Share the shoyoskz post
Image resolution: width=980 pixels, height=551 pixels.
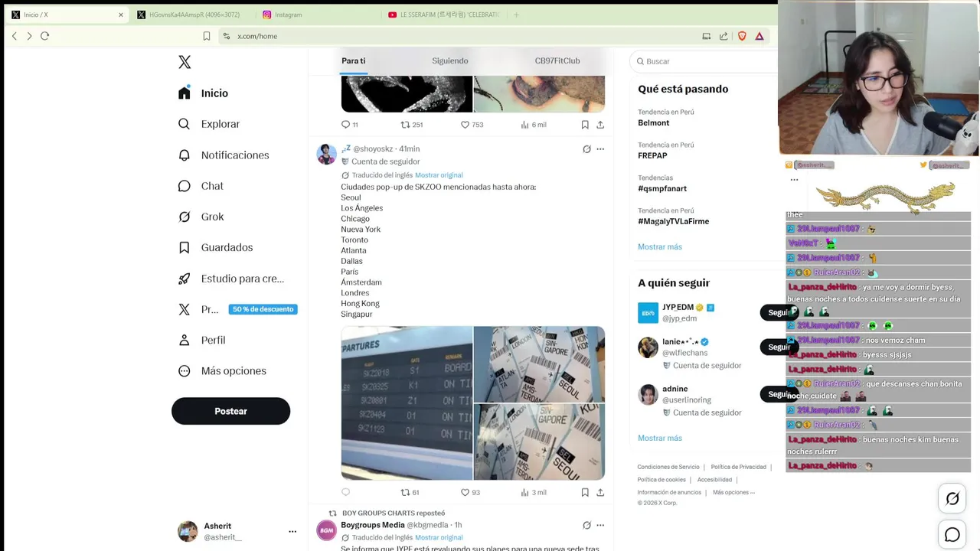point(600,492)
